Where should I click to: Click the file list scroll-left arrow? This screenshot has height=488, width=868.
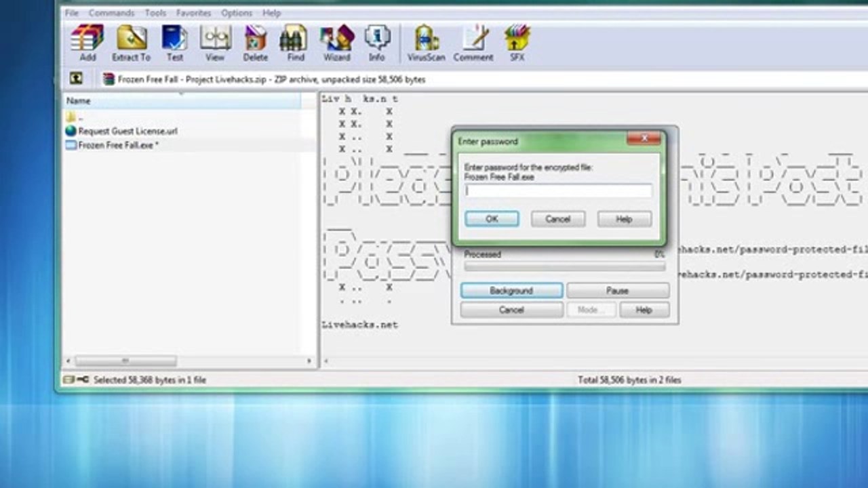pos(68,361)
